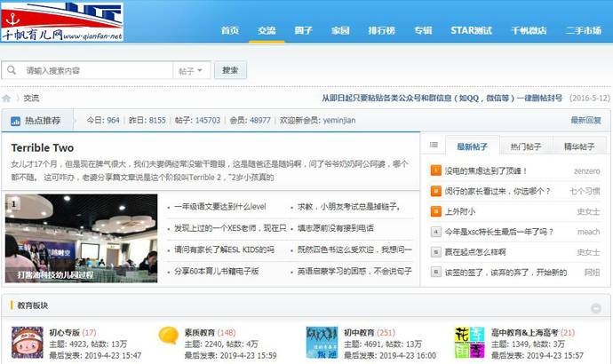Select the STAR测试 navigation item
613x364 pixels.
(x=471, y=30)
